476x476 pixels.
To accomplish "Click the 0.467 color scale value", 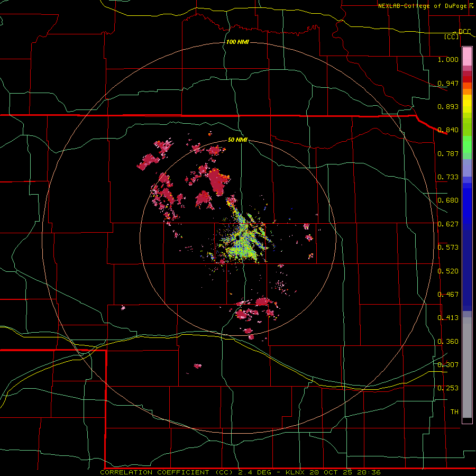I will 448,295.
